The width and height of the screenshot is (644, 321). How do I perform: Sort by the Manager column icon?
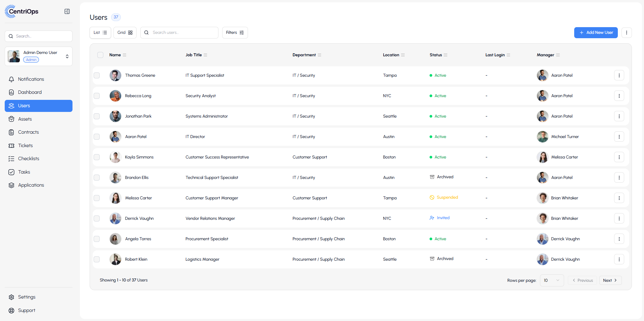(558, 55)
